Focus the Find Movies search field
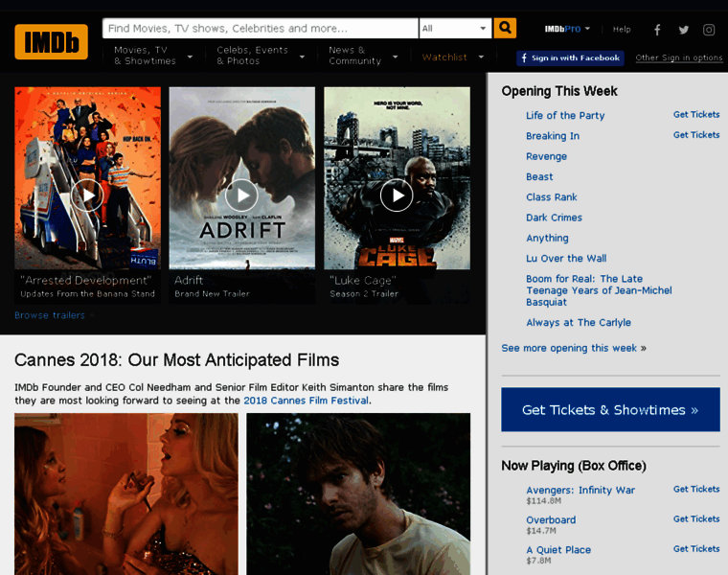Viewport: 728px width, 575px height. pyautogui.click(x=260, y=29)
